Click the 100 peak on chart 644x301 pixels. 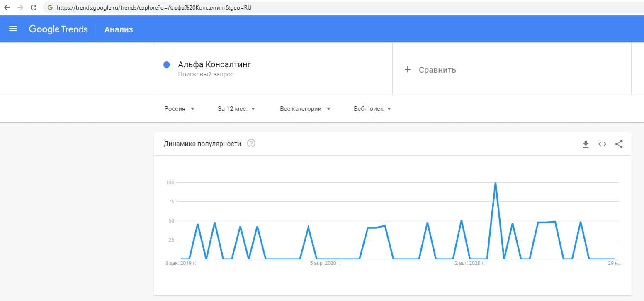[x=495, y=183]
